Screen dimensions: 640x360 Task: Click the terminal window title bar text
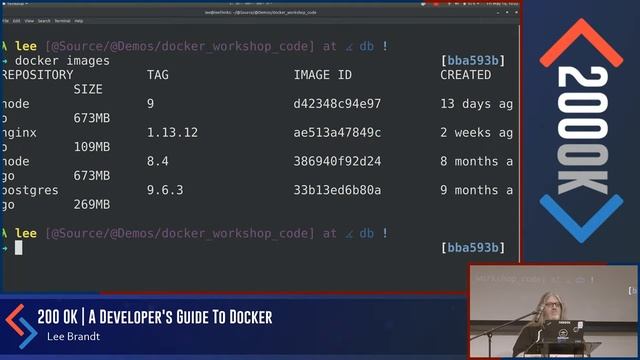tap(260, 13)
